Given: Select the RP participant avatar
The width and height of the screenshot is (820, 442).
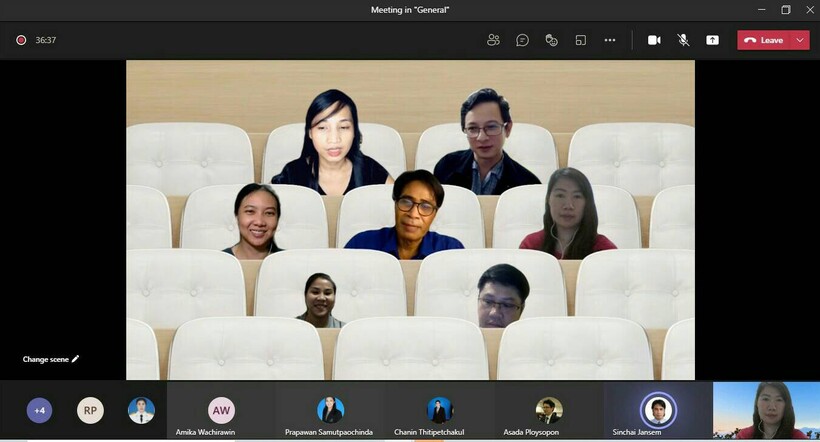Looking at the screenshot, I should click(x=90, y=410).
